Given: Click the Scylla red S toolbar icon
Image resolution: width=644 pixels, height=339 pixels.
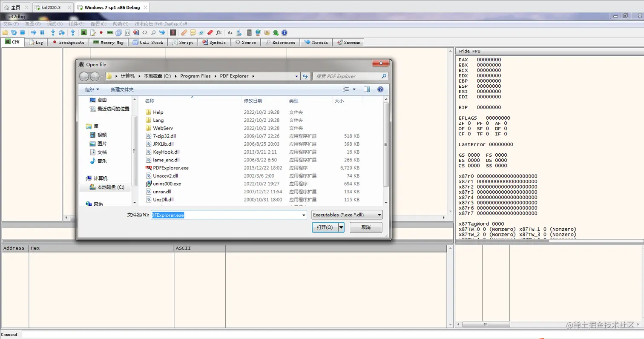Looking at the screenshot, I should tap(173, 32).
